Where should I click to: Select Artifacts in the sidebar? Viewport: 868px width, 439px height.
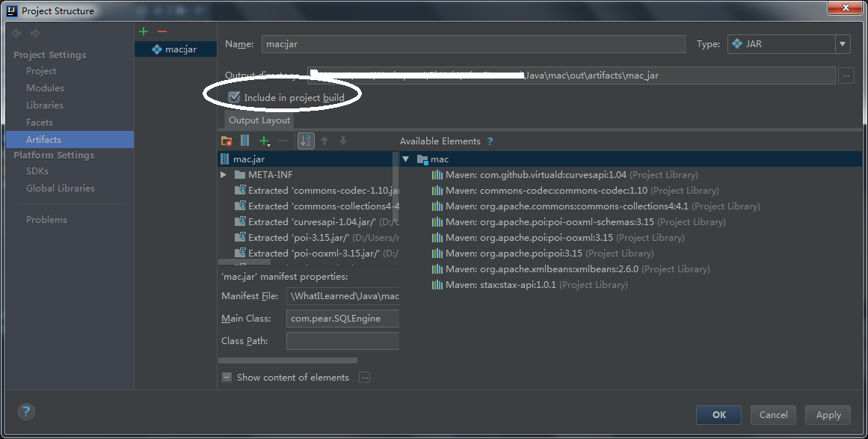(70, 140)
